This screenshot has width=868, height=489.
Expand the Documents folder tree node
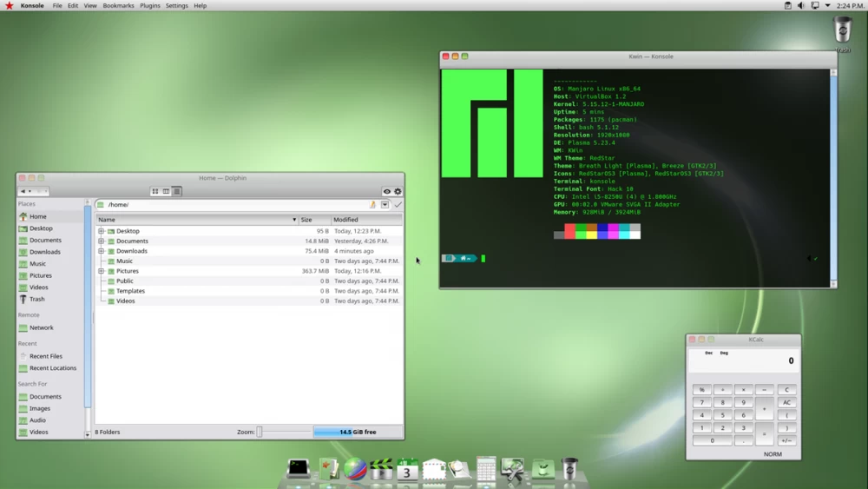[x=102, y=241]
